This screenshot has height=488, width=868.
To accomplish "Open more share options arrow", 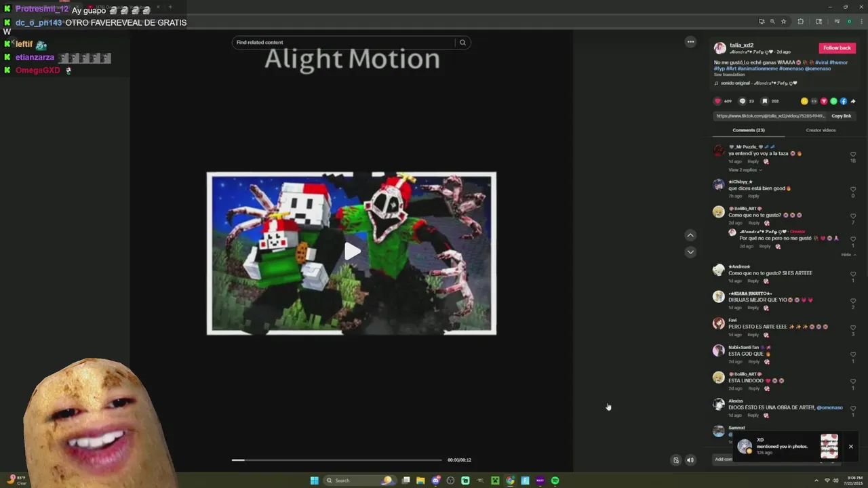I will (853, 101).
